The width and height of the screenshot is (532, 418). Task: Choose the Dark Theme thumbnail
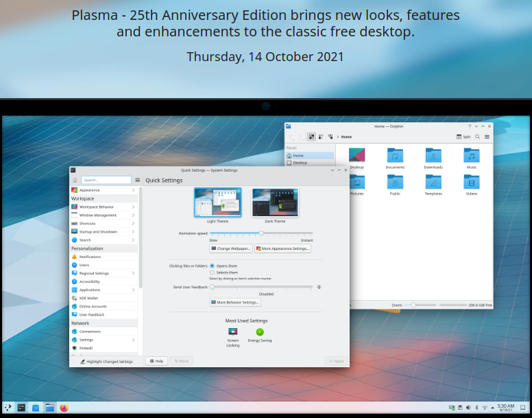point(275,202)
